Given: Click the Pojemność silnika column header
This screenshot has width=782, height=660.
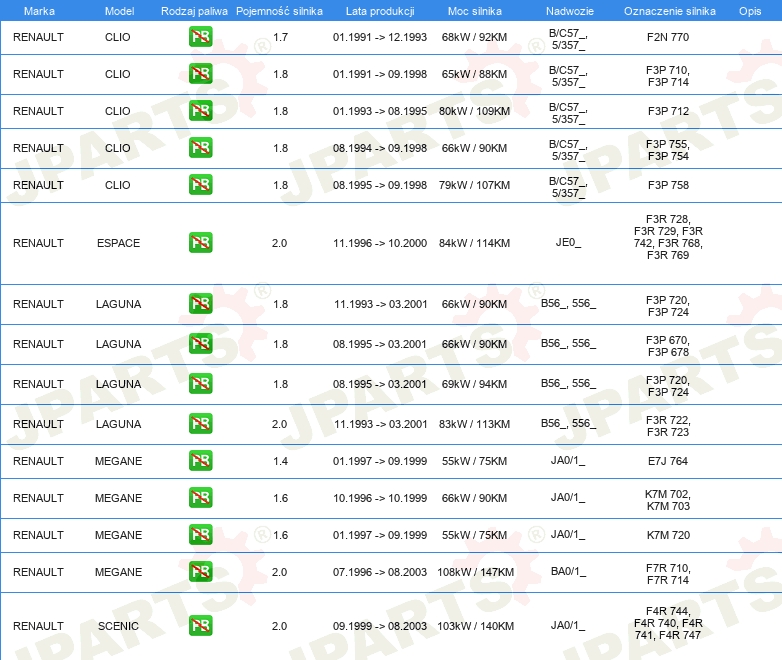Looking at the screenshot, I should pos(279,11).
